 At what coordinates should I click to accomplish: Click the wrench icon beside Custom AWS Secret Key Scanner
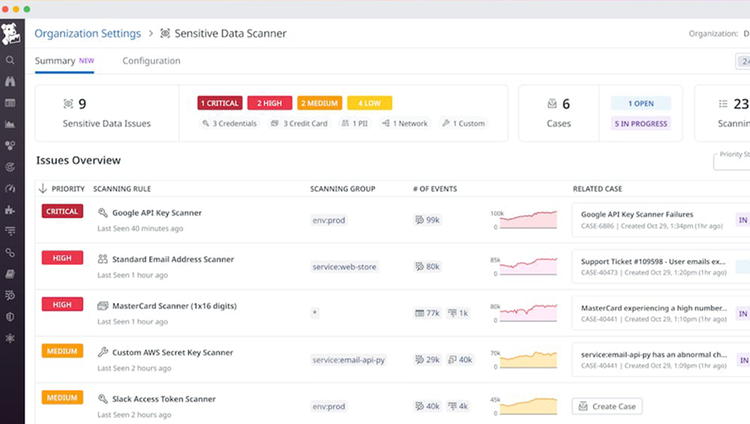[102, 352]
